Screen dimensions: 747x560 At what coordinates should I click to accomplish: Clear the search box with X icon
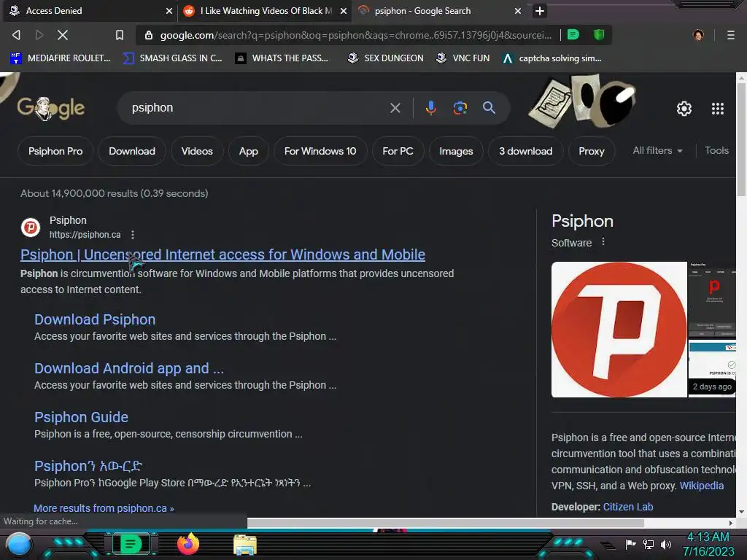click(395, 108)
